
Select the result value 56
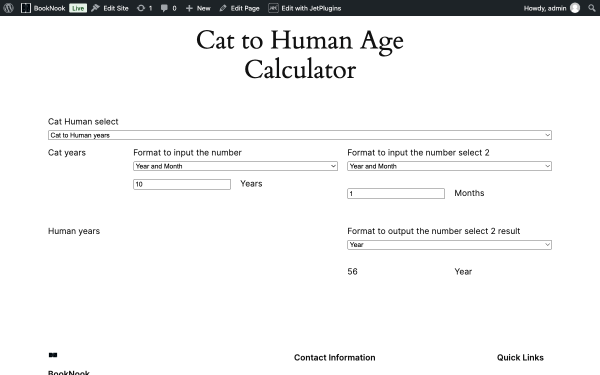[352, 272]
